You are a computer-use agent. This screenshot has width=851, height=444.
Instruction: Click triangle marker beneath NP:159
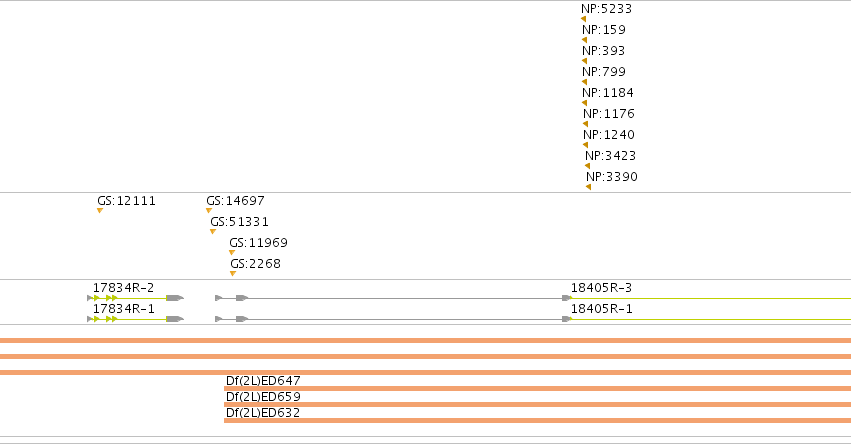[585, 40]
